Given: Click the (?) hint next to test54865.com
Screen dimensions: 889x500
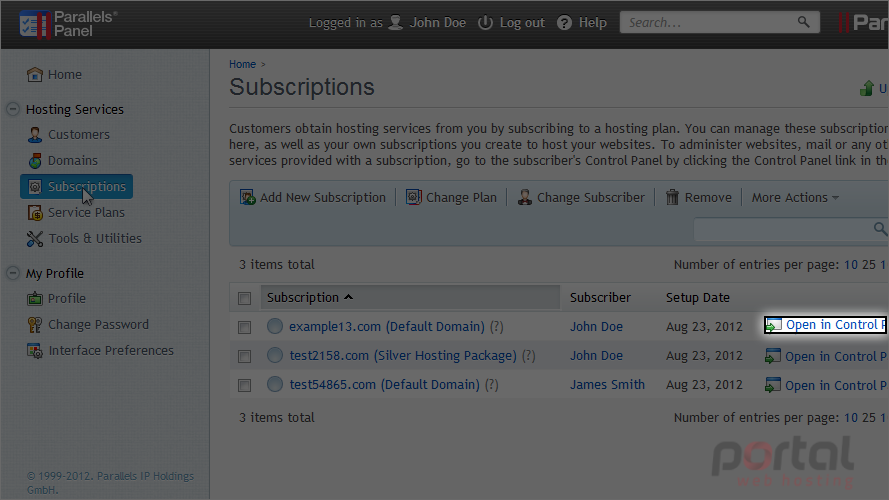Looking at the screenshot, I should click(x=492, y=384).
